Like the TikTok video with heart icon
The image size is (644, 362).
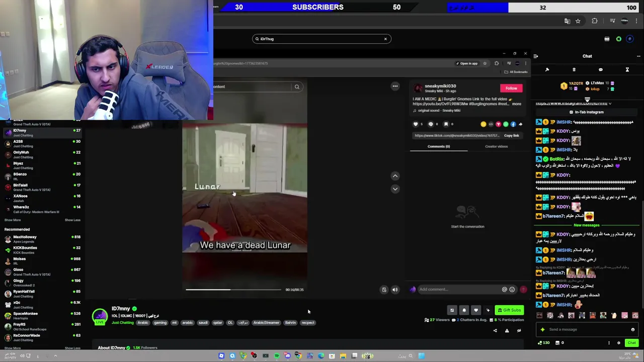[x=416, y=124]
